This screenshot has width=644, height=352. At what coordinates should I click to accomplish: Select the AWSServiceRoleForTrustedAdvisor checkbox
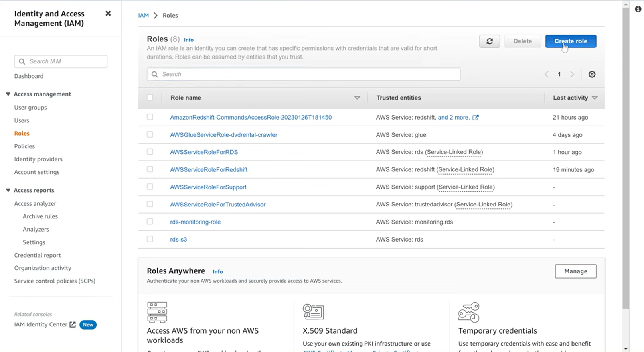tap(150, 204)
